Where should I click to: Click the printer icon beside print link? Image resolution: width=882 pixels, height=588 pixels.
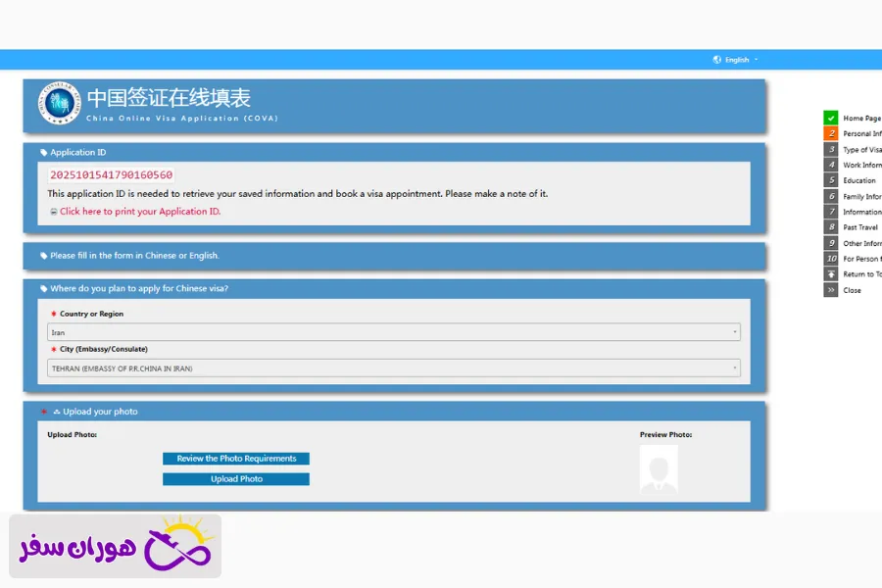point(53,212)
